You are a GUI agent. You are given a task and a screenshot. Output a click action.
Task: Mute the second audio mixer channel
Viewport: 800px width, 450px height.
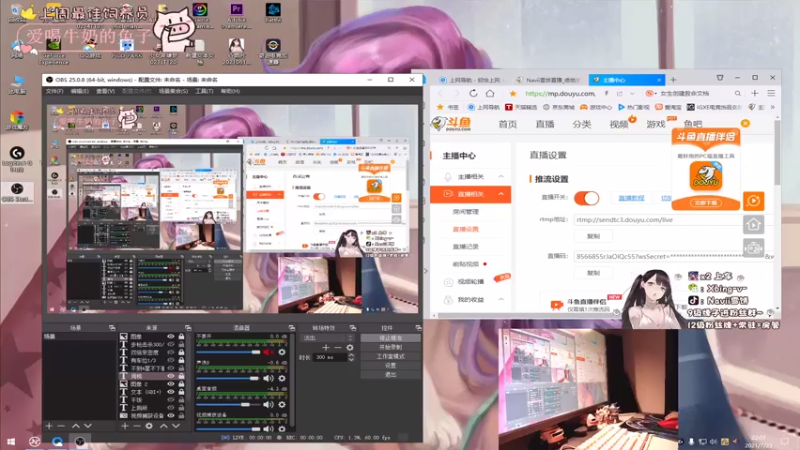tap(268, 378)
